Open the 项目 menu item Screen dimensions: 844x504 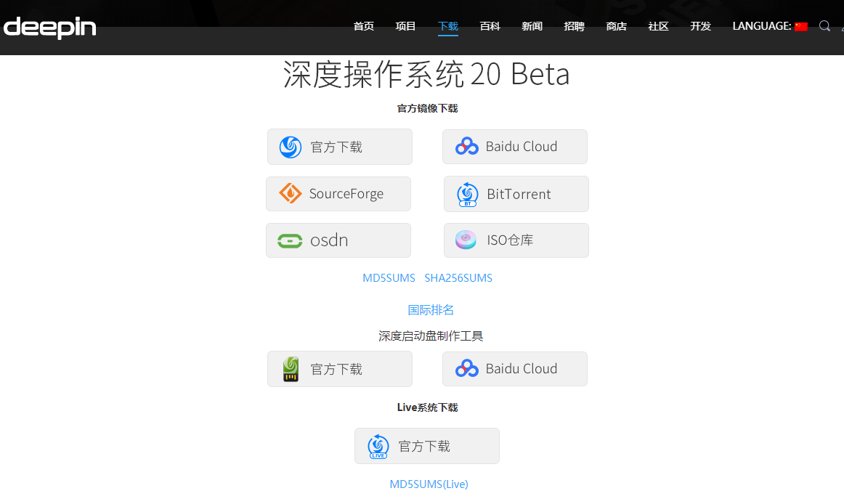coord(405,26)
